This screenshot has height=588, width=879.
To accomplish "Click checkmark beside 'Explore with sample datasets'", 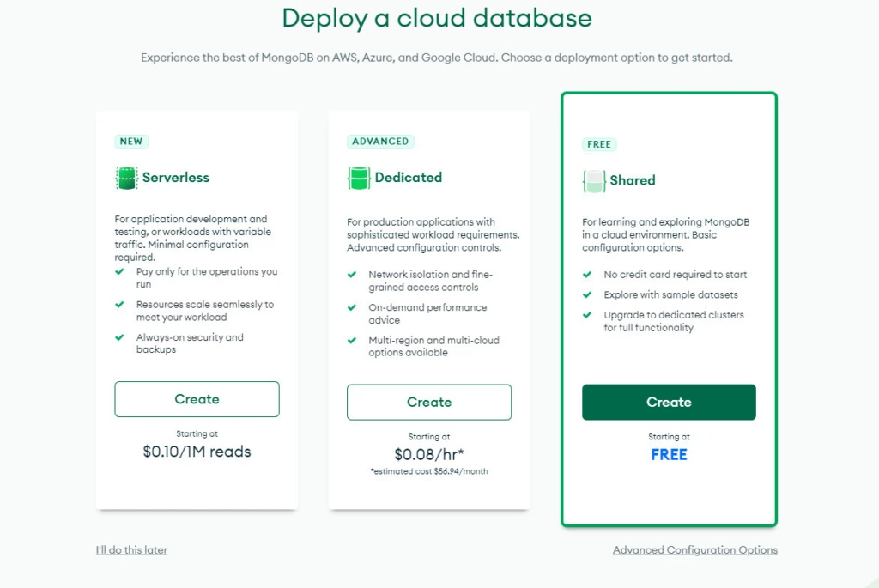I will point(587,294).
